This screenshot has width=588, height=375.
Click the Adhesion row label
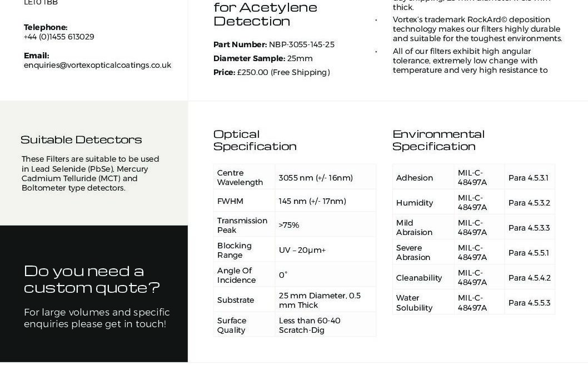pyautogui.click(x=414, y=178)
